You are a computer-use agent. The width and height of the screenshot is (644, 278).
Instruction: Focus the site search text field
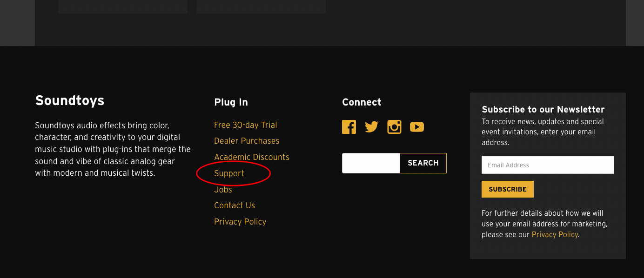(371, 163)
